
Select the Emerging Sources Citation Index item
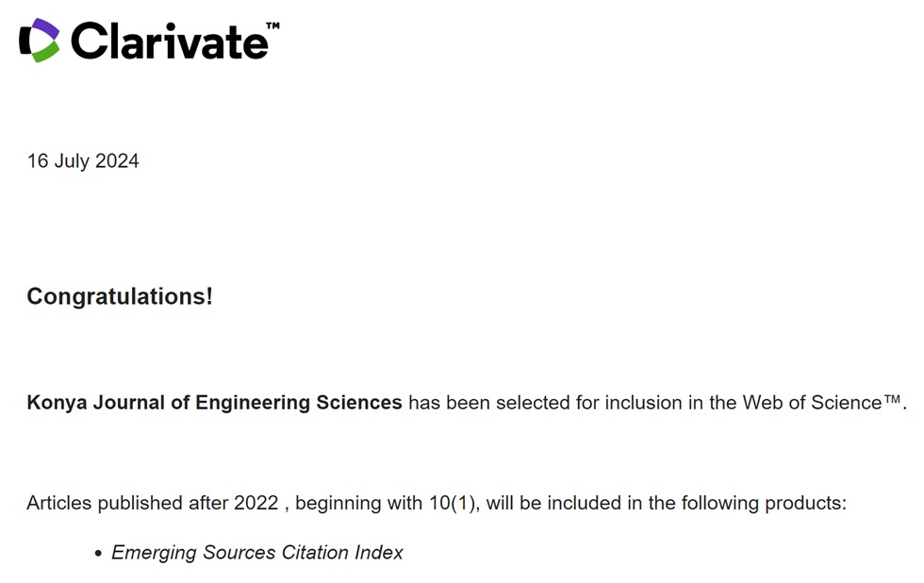pos(256,553)
